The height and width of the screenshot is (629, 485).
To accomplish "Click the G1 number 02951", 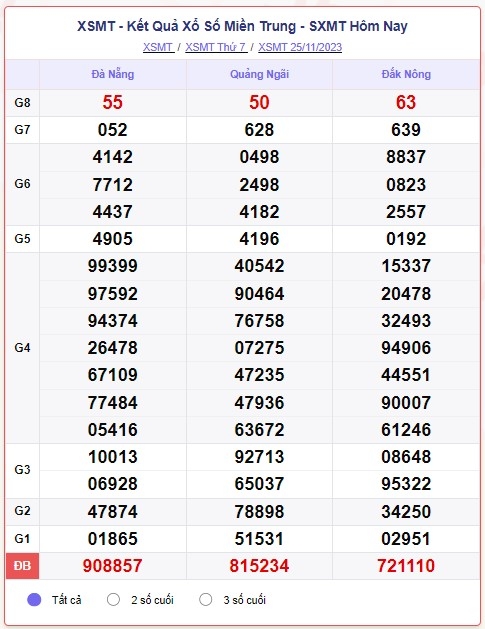I will 406,539.
